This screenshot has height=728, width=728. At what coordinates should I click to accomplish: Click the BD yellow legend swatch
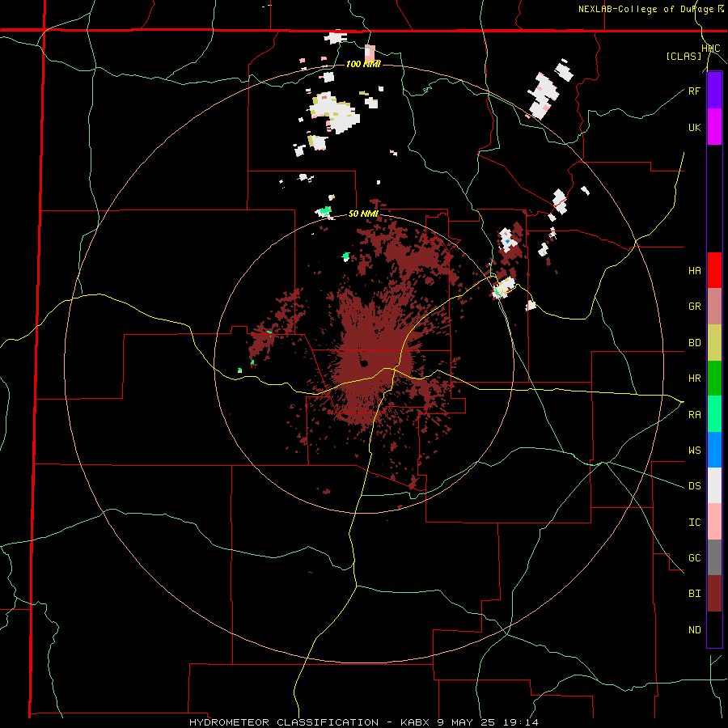pos(714,343)
